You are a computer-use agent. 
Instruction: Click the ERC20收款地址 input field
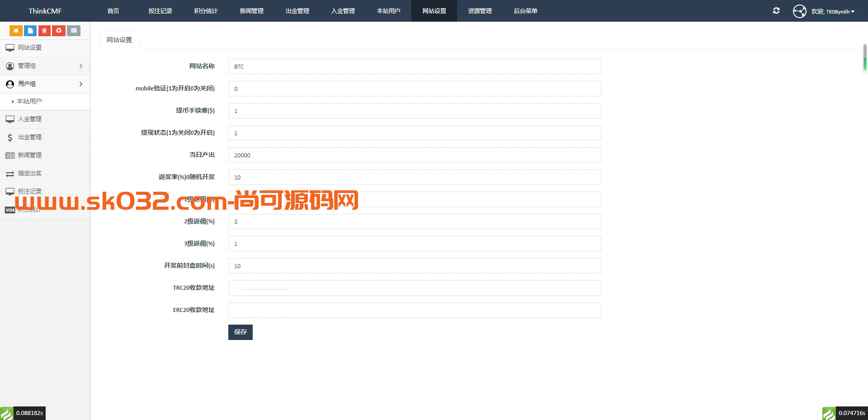point(415,310)
